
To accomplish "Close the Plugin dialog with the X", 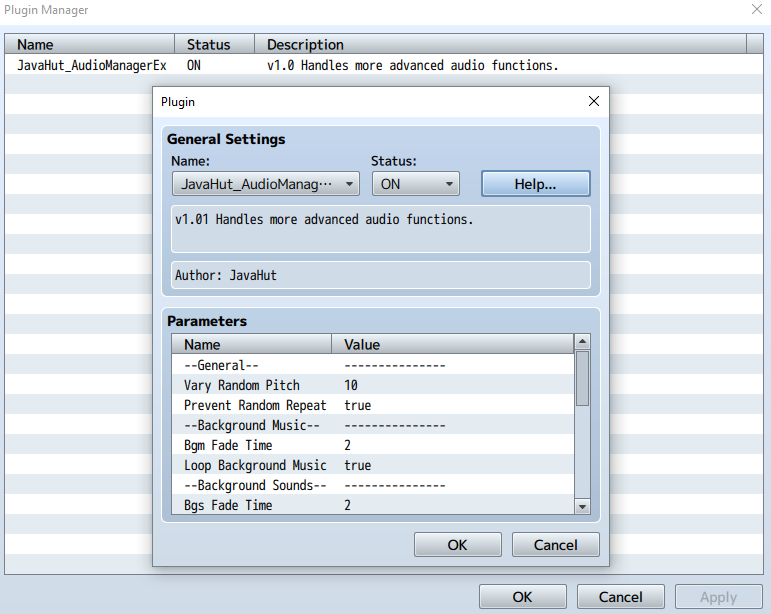I will pyautogui.click(x=593, y=101).
